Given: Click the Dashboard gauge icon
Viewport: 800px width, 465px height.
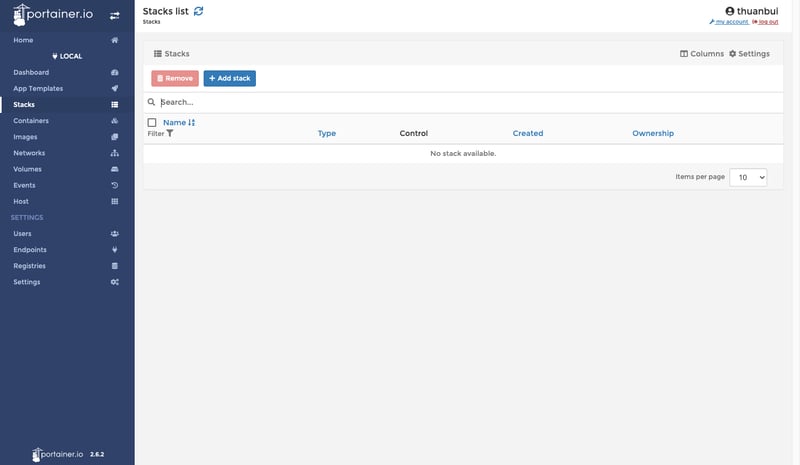Looking at the screenshot, I should 115,72.
